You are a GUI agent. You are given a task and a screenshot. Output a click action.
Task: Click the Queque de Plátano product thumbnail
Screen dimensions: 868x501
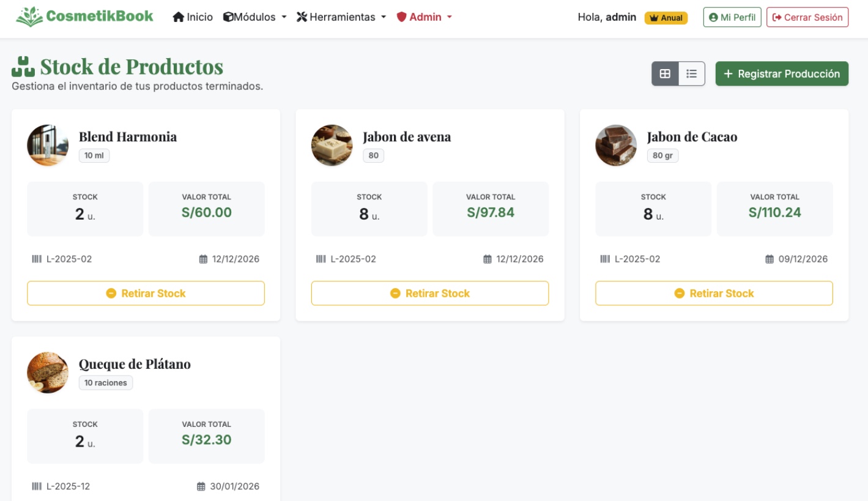click(47, 373)
